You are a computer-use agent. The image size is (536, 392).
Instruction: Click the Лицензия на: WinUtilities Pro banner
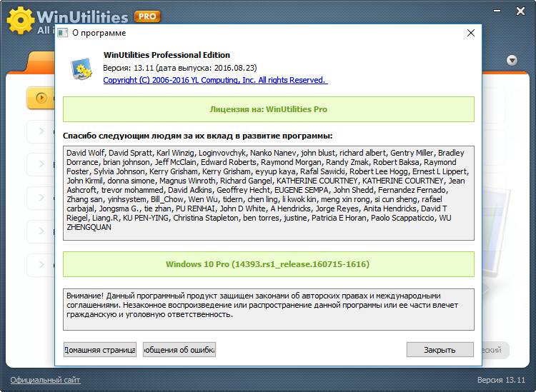(x=268, y=110)
